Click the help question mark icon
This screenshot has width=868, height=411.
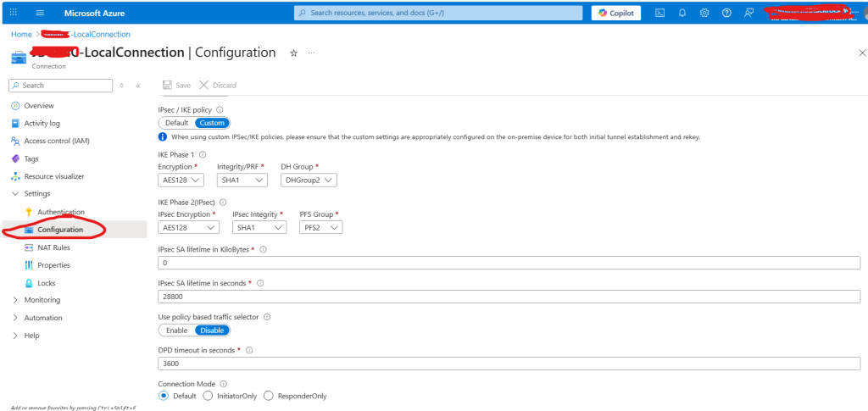click(726, 13)
